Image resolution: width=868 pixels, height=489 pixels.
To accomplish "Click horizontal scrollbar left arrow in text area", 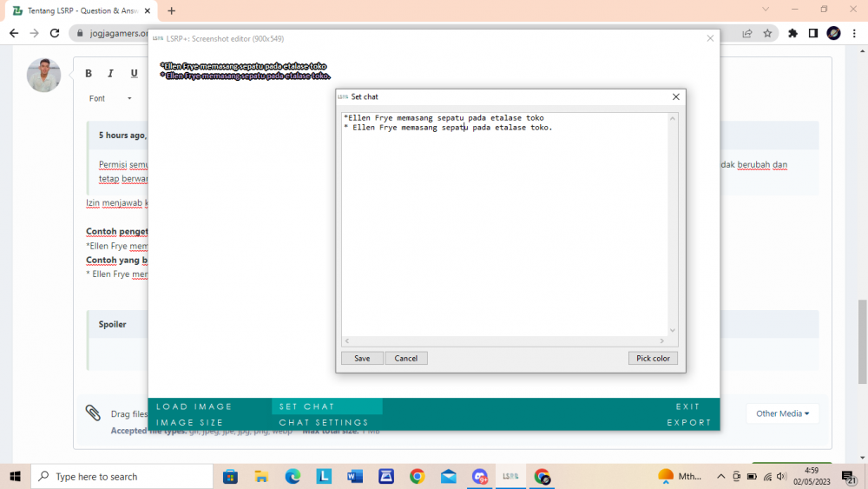I will pyautogui.click(x=347, y=341).
